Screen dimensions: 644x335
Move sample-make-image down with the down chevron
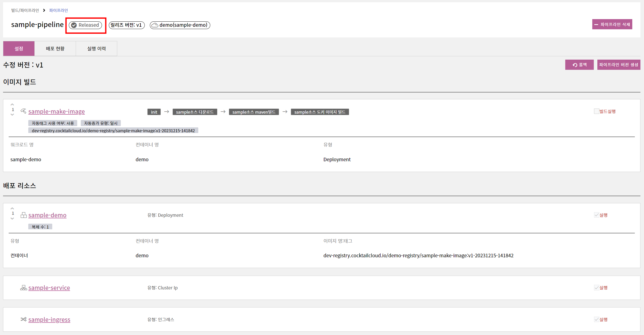pyautogui.click(x=12, y=115)
